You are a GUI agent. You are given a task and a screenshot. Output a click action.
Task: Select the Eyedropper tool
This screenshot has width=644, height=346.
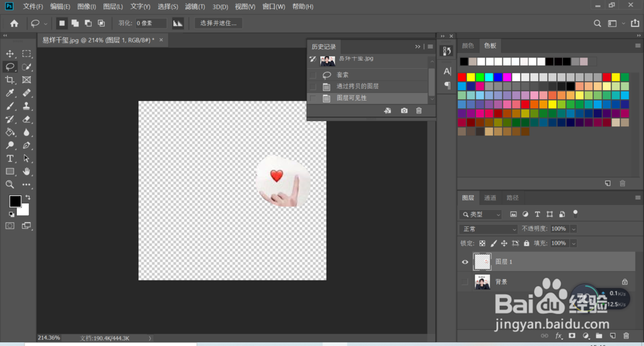10,93
